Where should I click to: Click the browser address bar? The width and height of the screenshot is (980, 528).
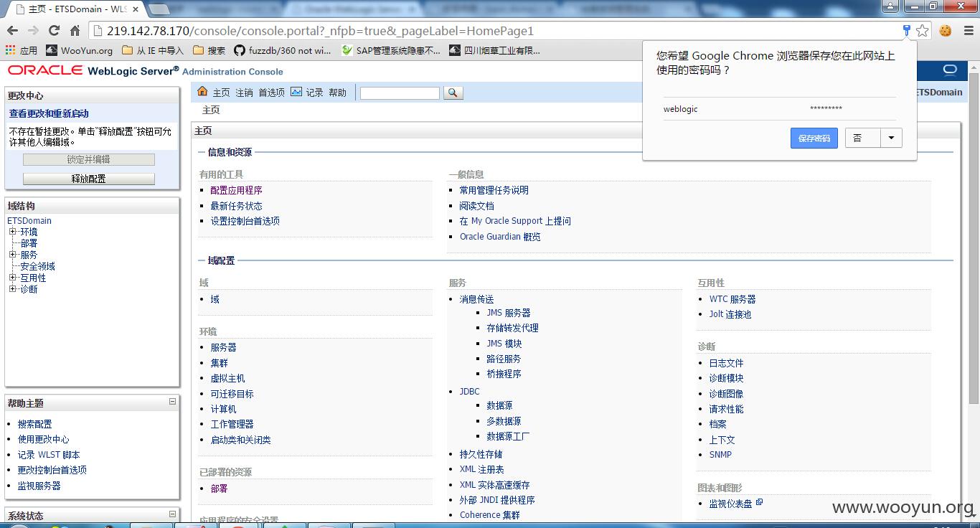[x=495, y=31]
